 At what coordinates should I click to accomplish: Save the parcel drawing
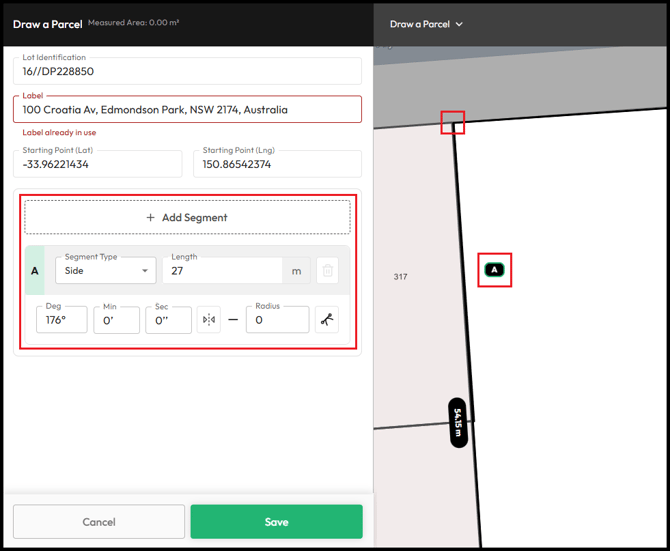[276, 521]
